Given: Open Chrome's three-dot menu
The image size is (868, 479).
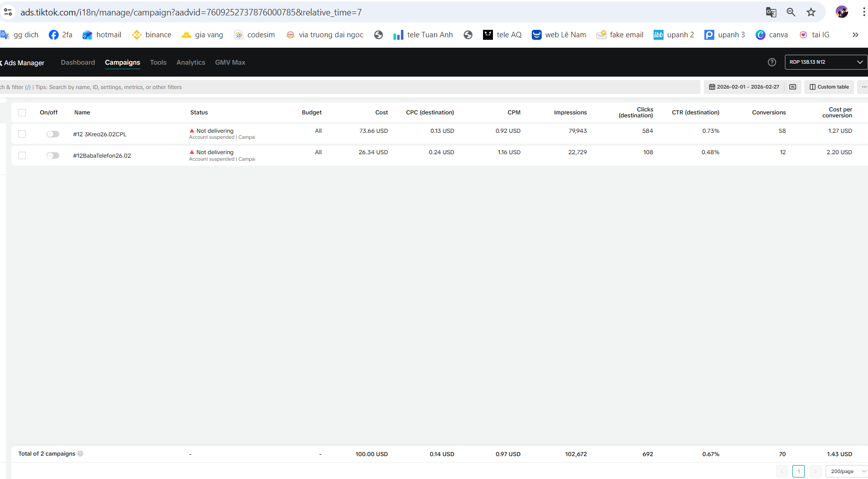Looking at the screenshot, I should pos(864,12).
